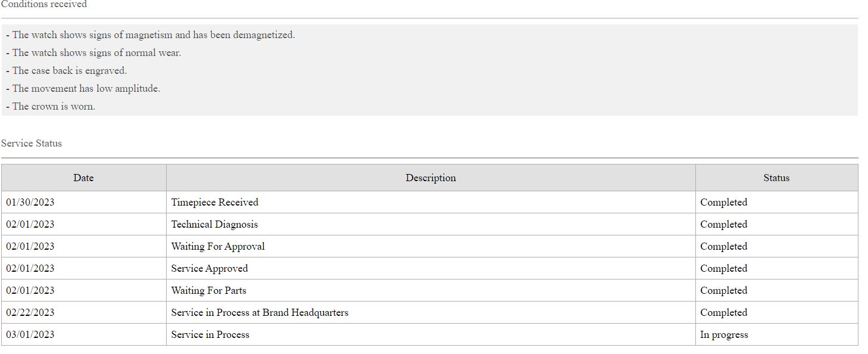Click the 02/22/2023 date cell
The image size is (868, 354).
[30, 312]
